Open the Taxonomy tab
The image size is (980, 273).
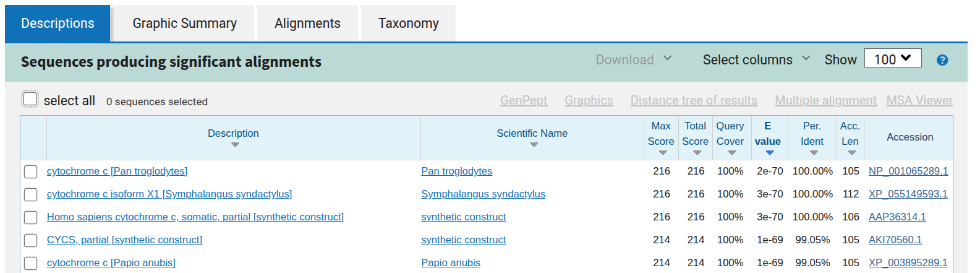(x=408, y=24)
